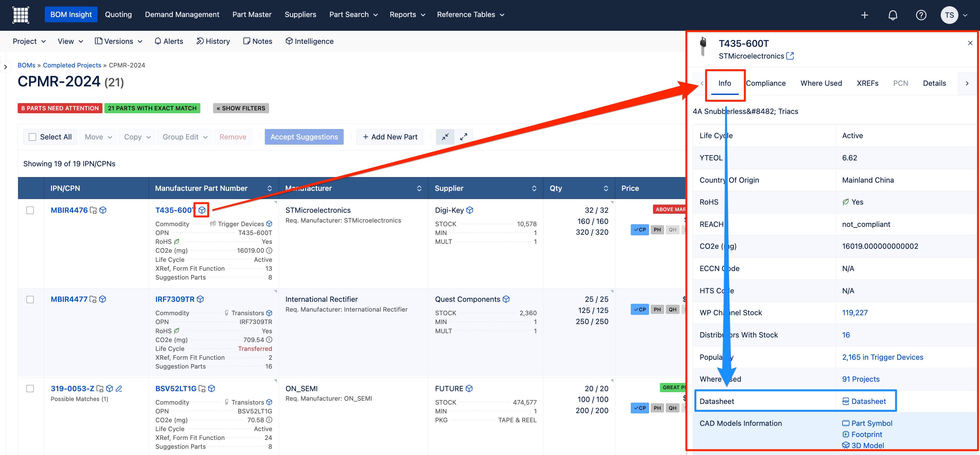
Task: Open part info cube for BSV52LT1G
Action: [x=212, y=388]
